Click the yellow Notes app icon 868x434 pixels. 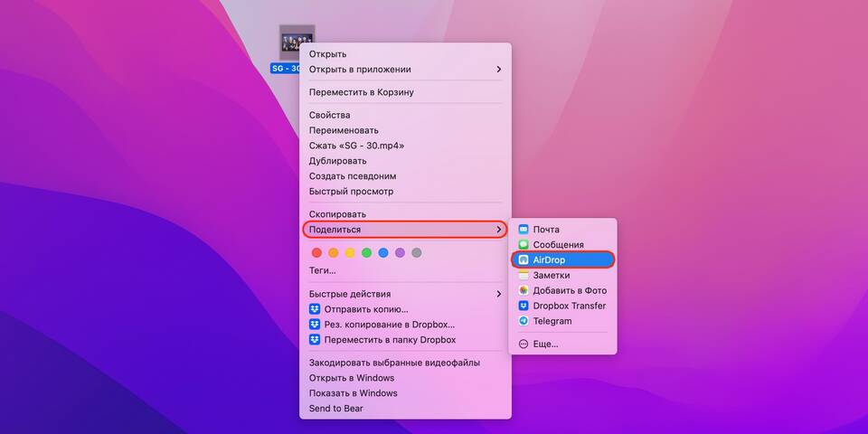524,275
